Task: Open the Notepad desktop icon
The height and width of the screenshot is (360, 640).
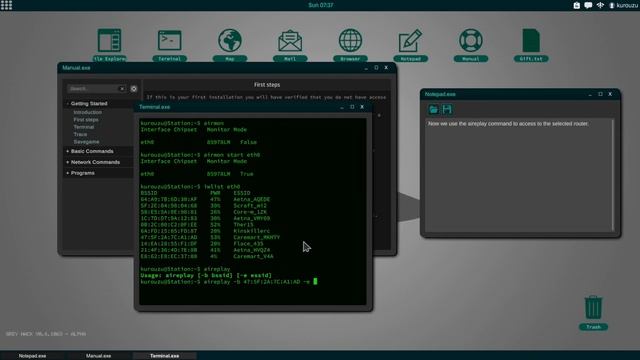Action: click(x=410, y=45)
